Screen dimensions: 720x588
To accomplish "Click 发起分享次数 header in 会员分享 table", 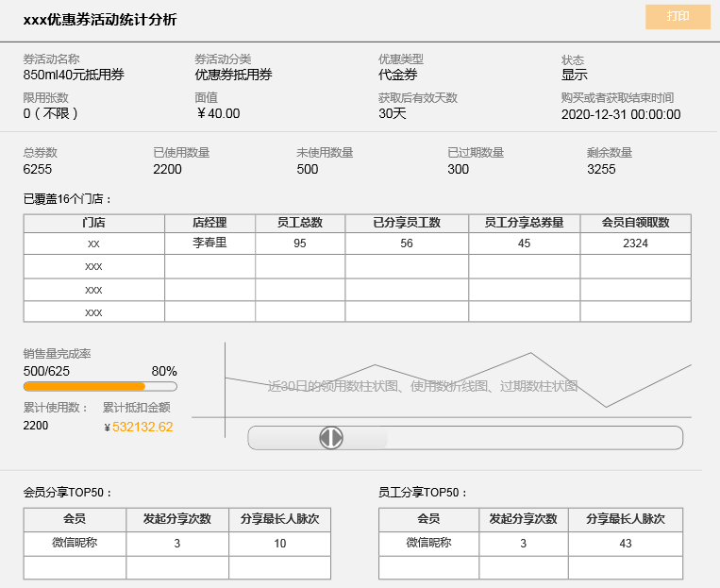I will 176,519.
